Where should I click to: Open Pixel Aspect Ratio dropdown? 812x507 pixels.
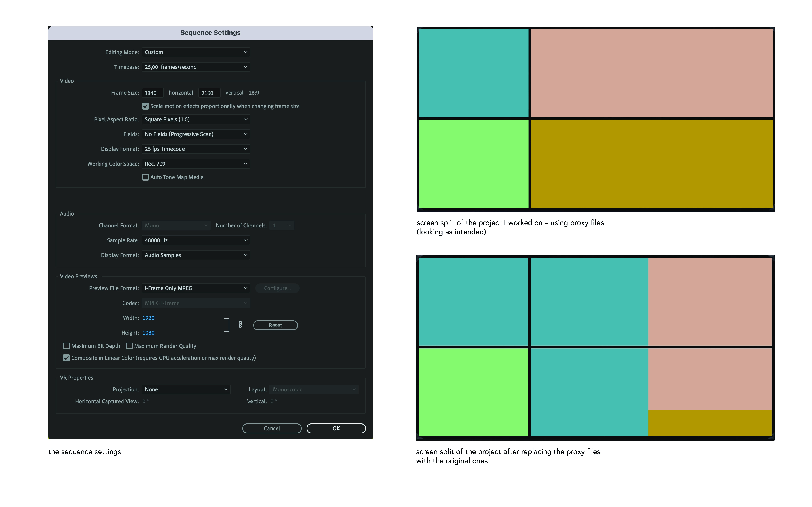[x=196, y=119]
